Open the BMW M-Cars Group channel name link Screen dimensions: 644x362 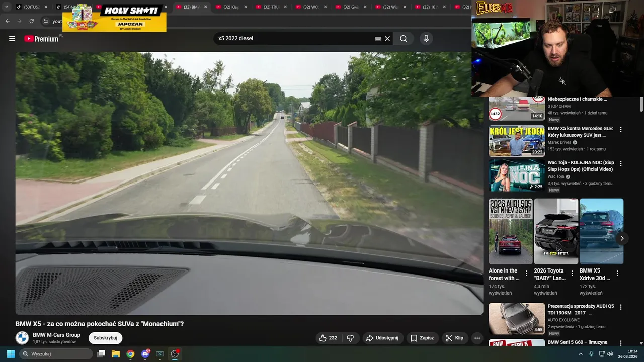(x=56, y=335)
